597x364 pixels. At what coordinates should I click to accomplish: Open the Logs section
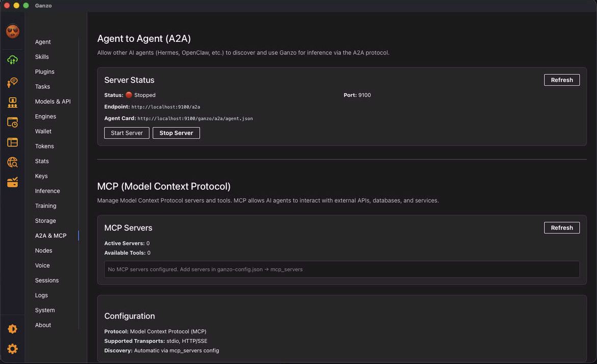[41, 295]
